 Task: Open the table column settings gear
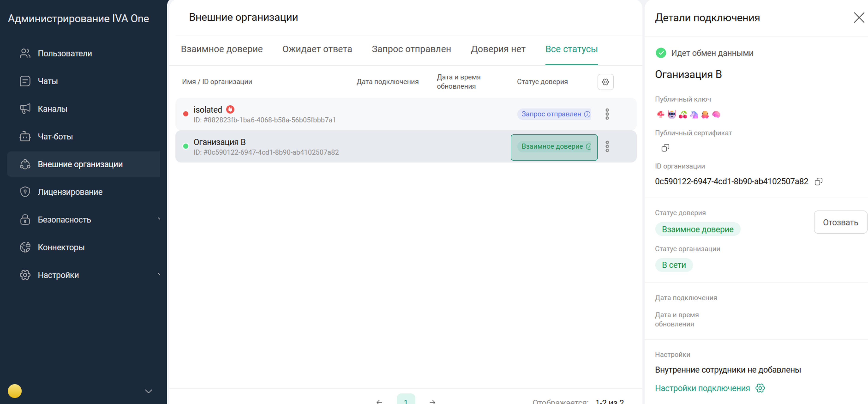tap(605, 82)
